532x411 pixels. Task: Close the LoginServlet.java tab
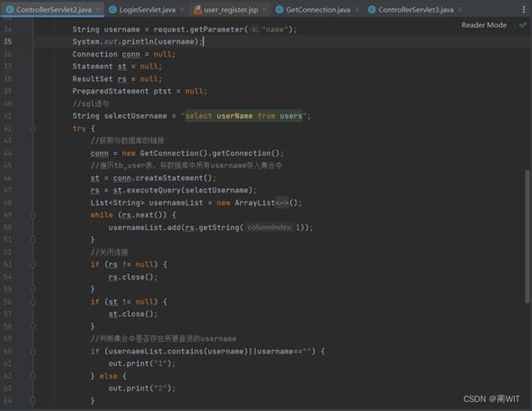pos(183,10)
